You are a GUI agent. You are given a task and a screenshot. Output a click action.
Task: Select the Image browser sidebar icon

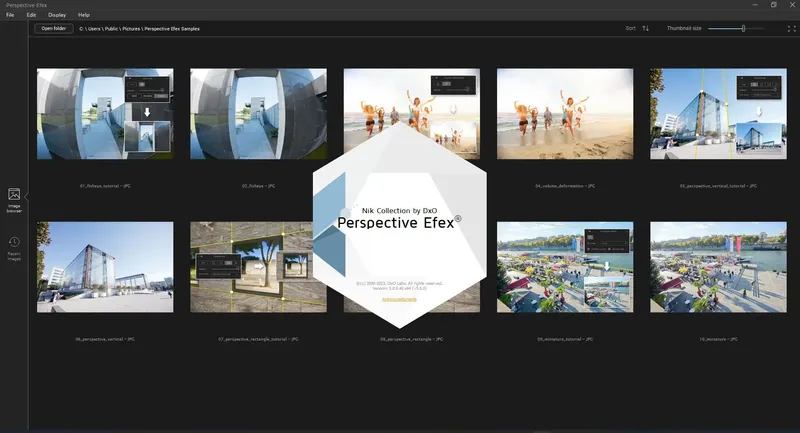point(14,199)
